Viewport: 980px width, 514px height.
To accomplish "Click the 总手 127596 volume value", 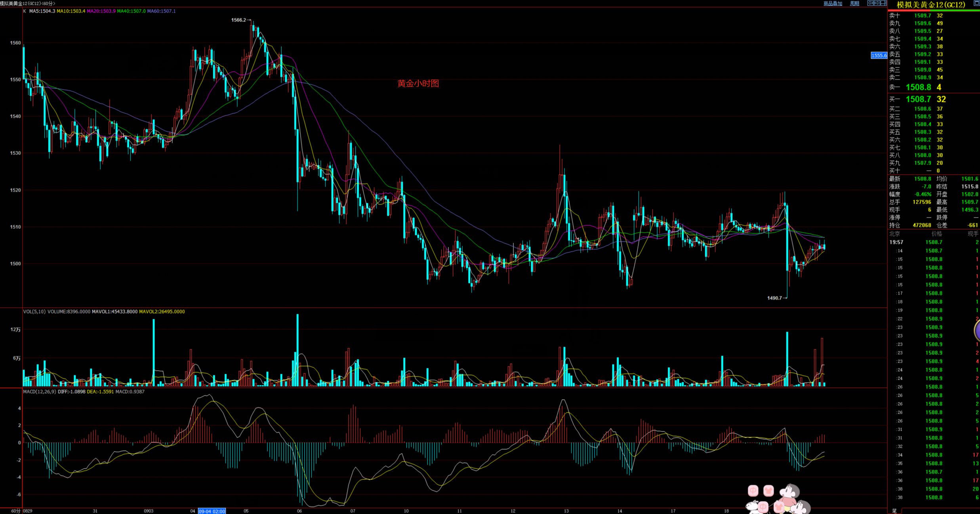I will 922,202.
